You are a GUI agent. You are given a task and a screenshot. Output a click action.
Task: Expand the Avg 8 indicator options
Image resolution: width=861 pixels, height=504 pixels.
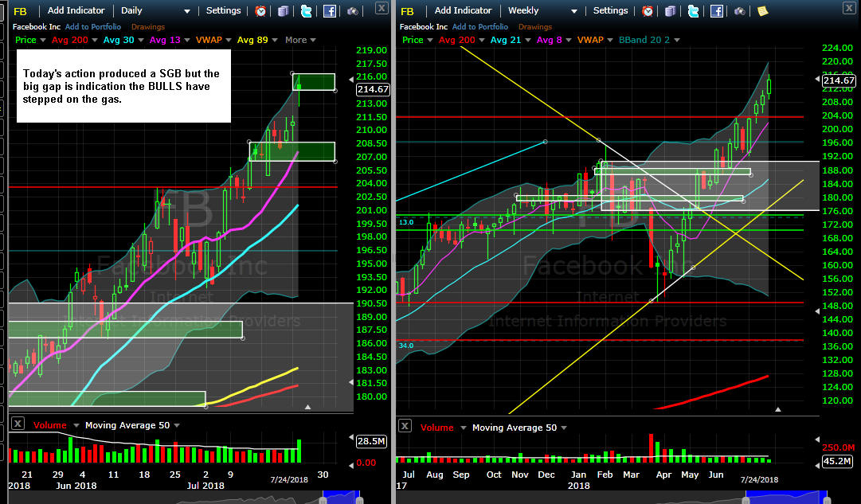(569, 40)
